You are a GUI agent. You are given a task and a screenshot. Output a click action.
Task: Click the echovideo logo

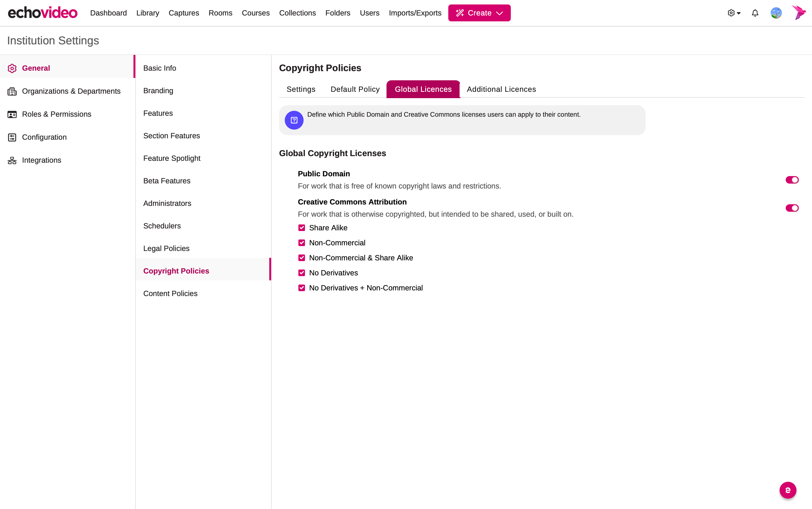43,13
